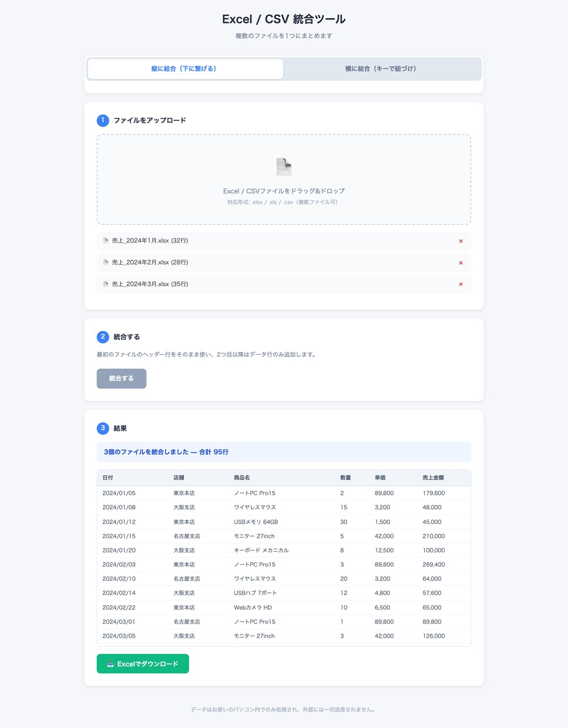Remove 売上_2024年3月.xlsx with its red X
Screen dimensions: 568x728
[x=461, y=284]
